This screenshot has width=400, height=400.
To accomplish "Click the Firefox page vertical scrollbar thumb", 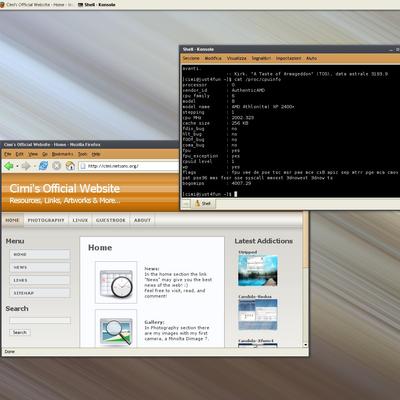I will coord(306,239).
